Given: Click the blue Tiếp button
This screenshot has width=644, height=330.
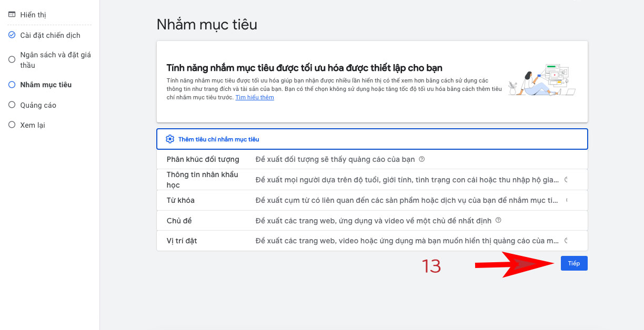Looking at the screenshot, I should (574, 263).
